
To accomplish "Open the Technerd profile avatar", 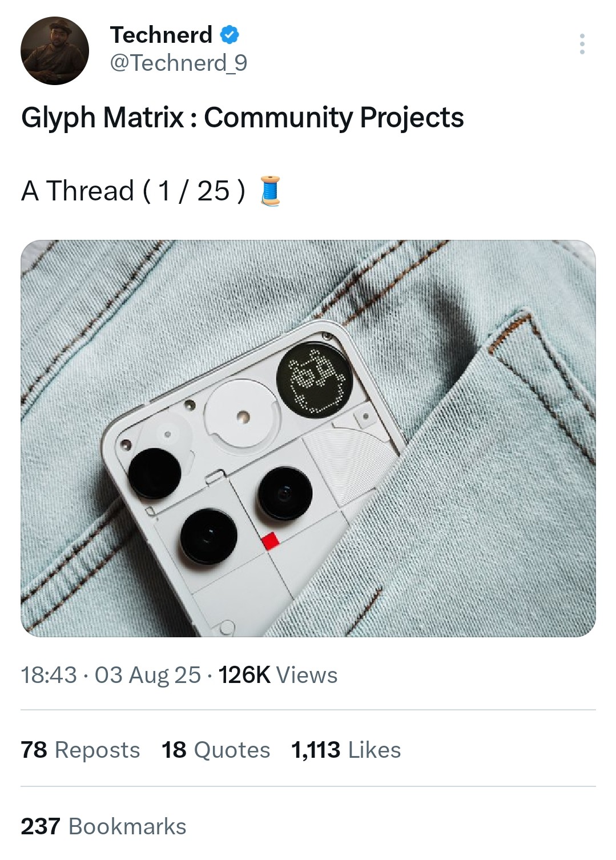I will click(55, 51).
